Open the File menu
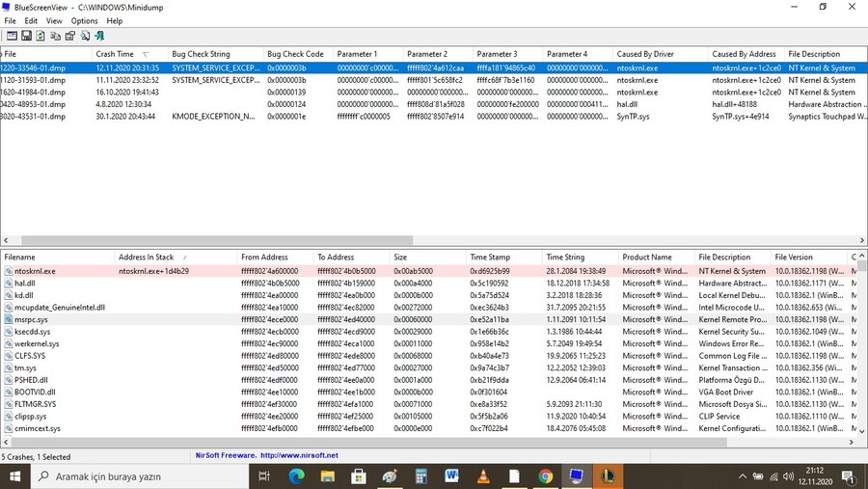This screenshot has height=489, width=868. pyautogui.click(x=11, y=20)
